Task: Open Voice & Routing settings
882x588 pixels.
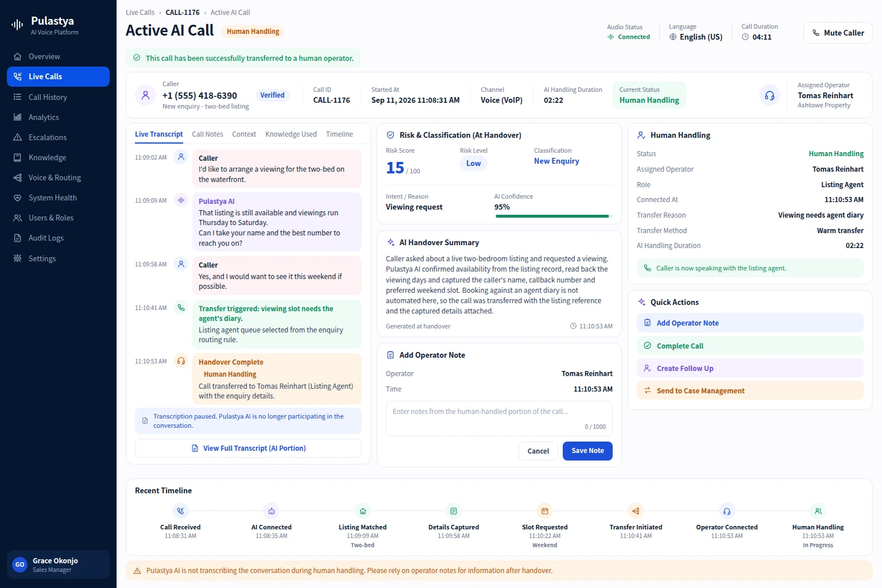Action: [58, 177]
